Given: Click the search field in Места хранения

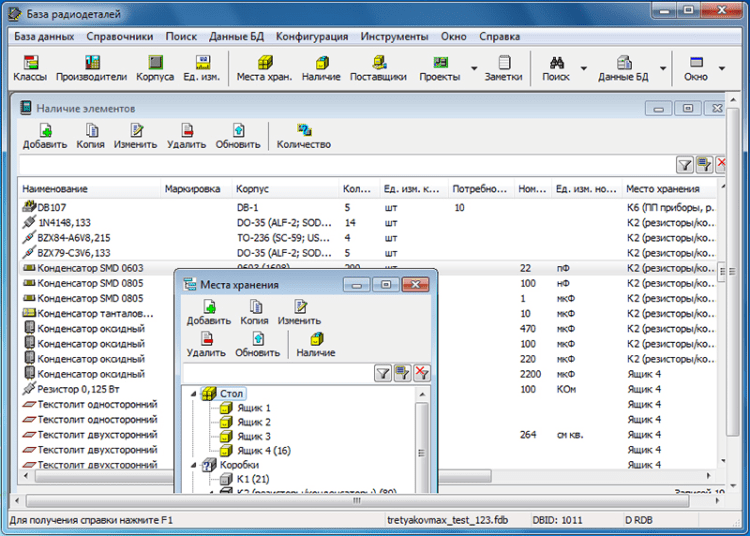Looking at the screenshot, I should pos(276,373).
